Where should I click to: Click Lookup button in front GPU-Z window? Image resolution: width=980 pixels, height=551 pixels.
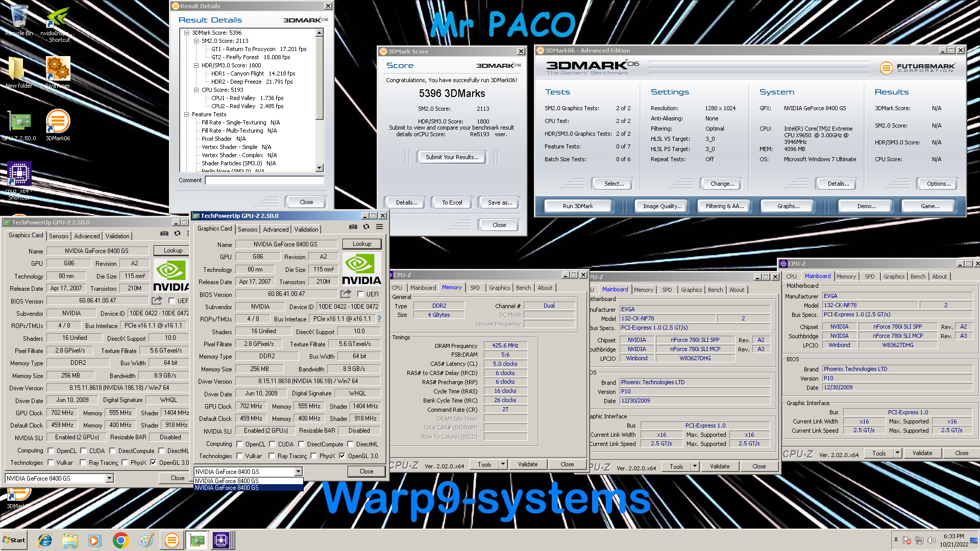pos(362,244)
